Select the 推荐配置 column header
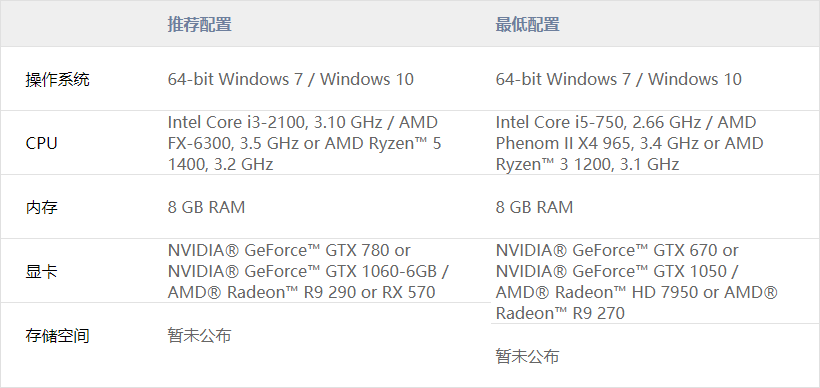Screen dimensions: 820x388 199,25
